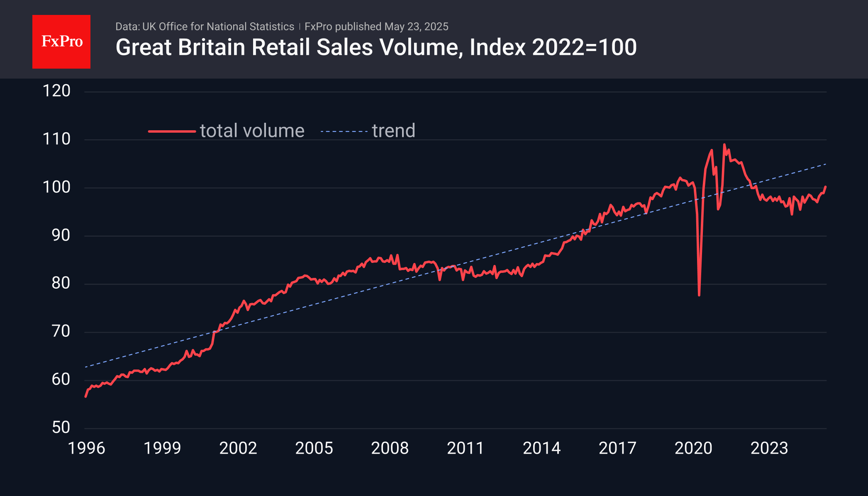Click the 50 y-axis label
The width and height of the screenshot is (868, 496).
pos(61,428)
